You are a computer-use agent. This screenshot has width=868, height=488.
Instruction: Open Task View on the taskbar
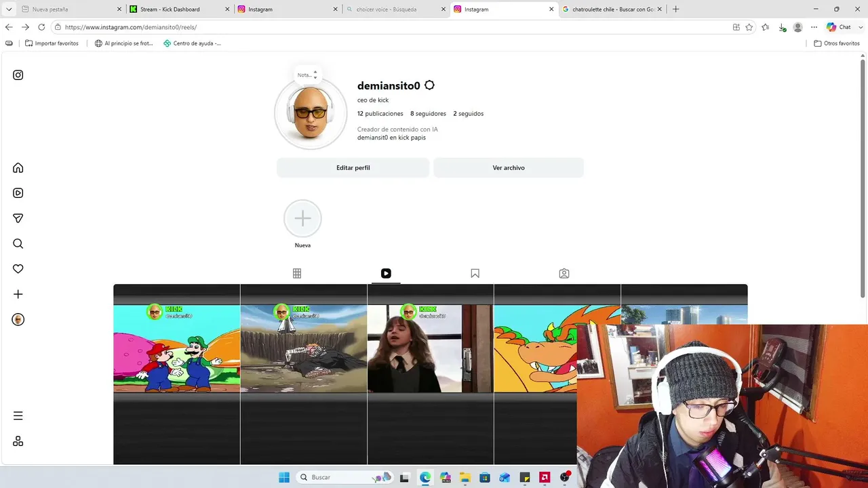405,477
